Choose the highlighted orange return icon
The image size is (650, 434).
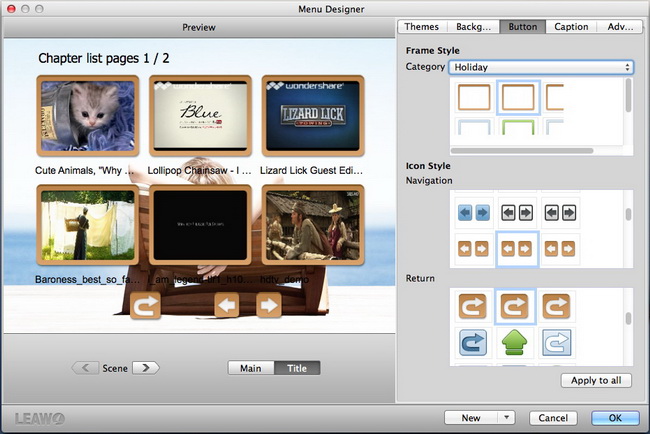pyautogui.click(x=514, y=306)
